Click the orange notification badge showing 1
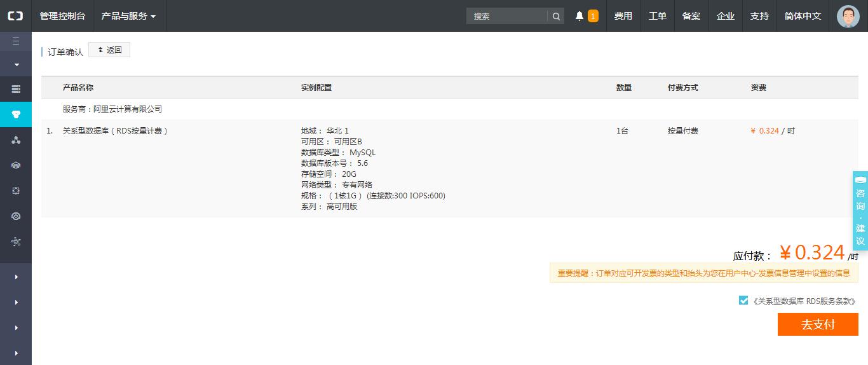Viewport: 868px width, 365px height. point(593,16)
